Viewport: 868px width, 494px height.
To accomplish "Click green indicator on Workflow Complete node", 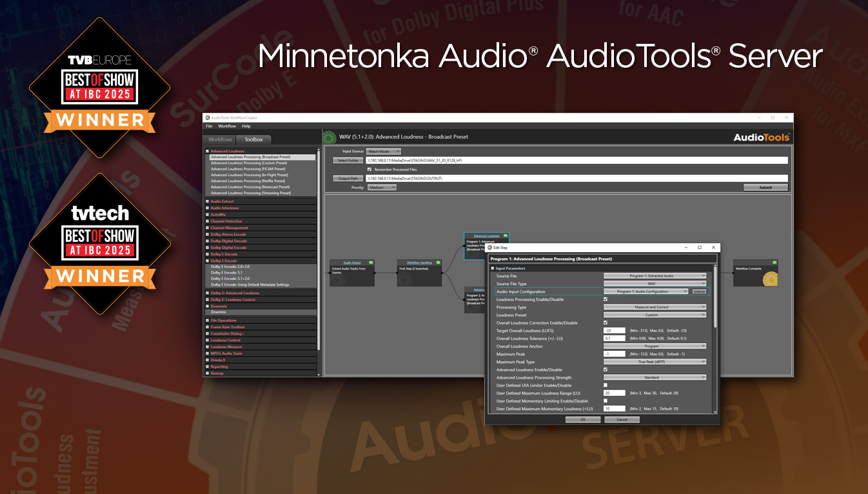I will pyautogui.click(x=774, y=262).
